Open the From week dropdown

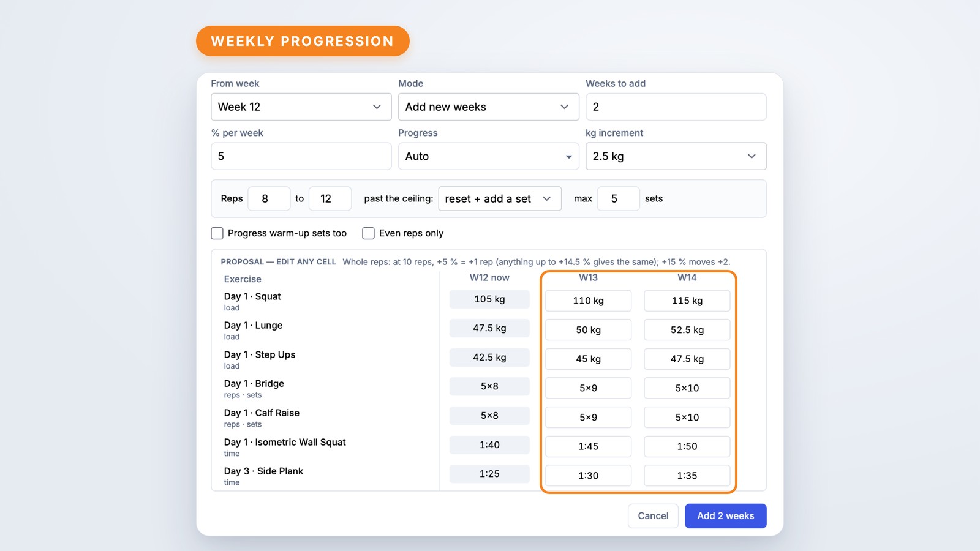point(301,107)
